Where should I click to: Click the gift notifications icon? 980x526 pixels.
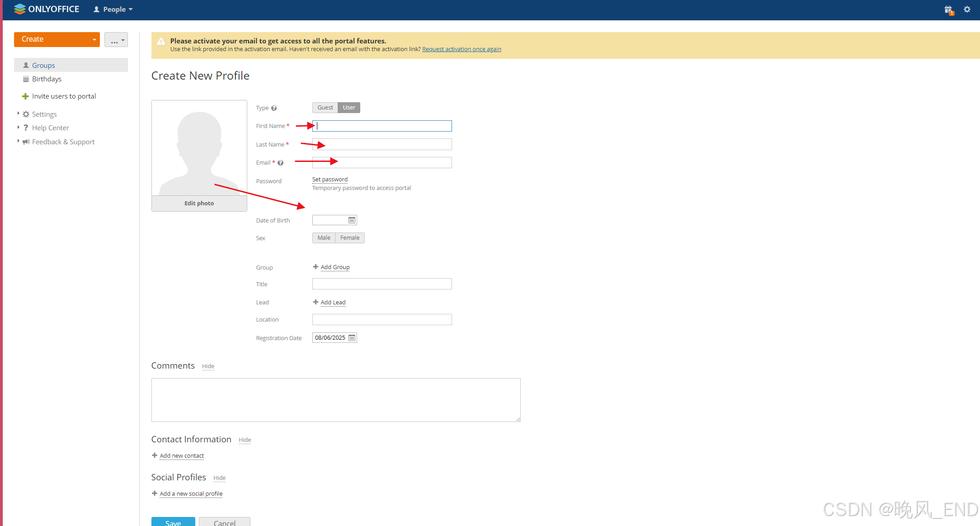coord(948,9)
